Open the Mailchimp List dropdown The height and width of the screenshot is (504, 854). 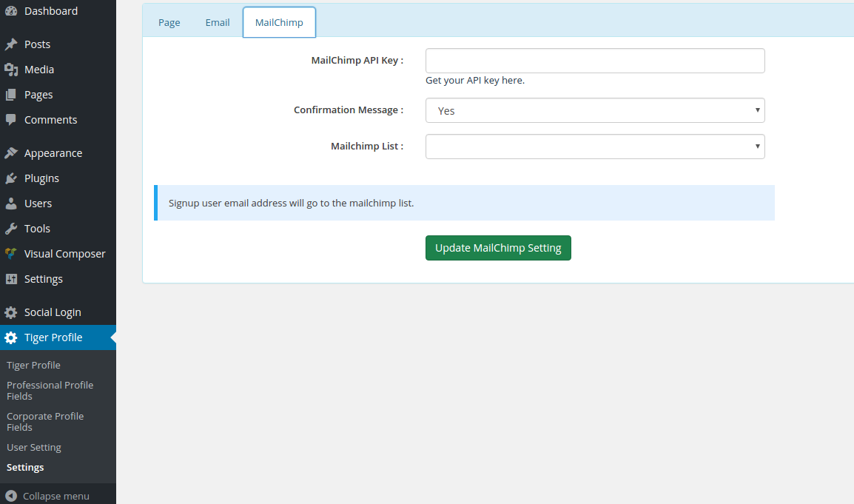(595, 147)
